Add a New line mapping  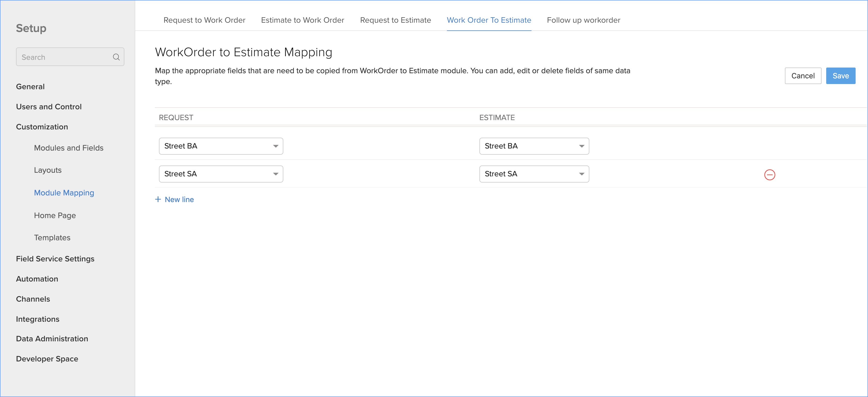[179, 200]
